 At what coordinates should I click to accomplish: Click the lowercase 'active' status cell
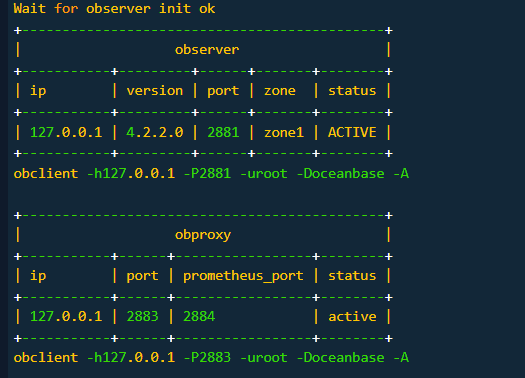point(352,316)
